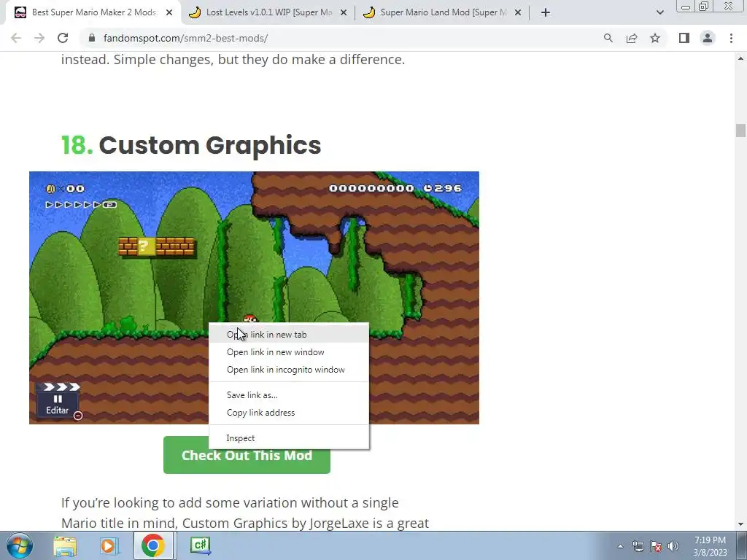
Task: Select Copy link address option
Action: (289, 413)
